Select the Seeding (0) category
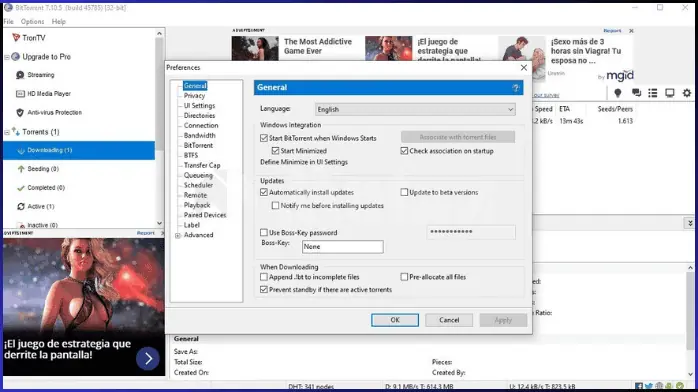 [x=37, y=169]
